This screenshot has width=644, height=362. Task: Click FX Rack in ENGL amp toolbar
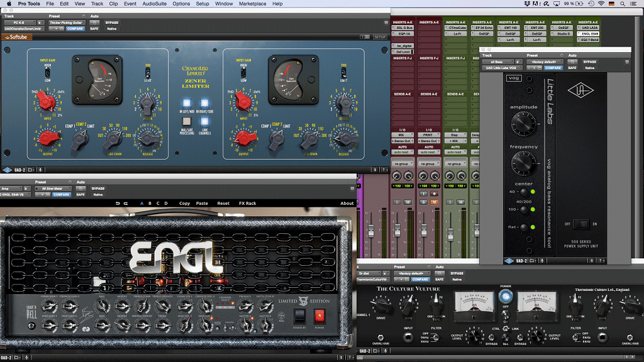(247, 203)
